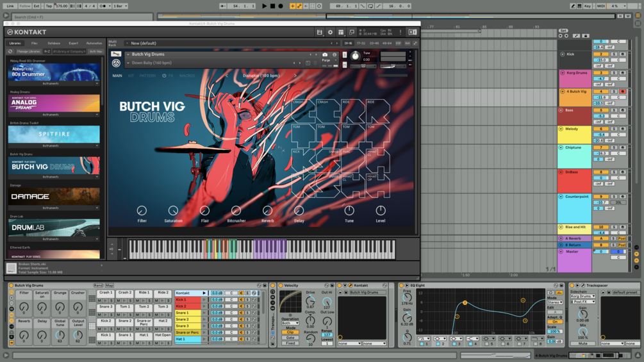Click the Saturation knob in Kontakt
This screenshot has height=362, width=644.
(x=173, y=211)
